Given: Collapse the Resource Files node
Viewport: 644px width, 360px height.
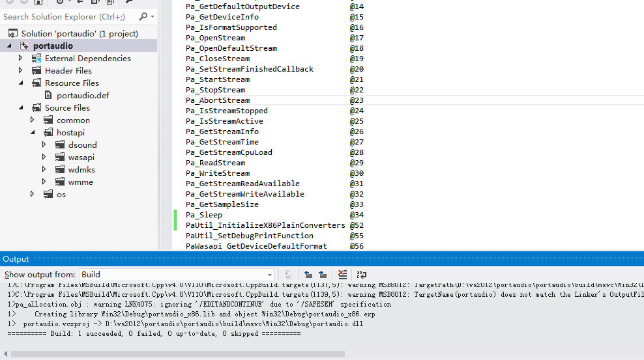Looking at the screenshot, I should [21, 83].
